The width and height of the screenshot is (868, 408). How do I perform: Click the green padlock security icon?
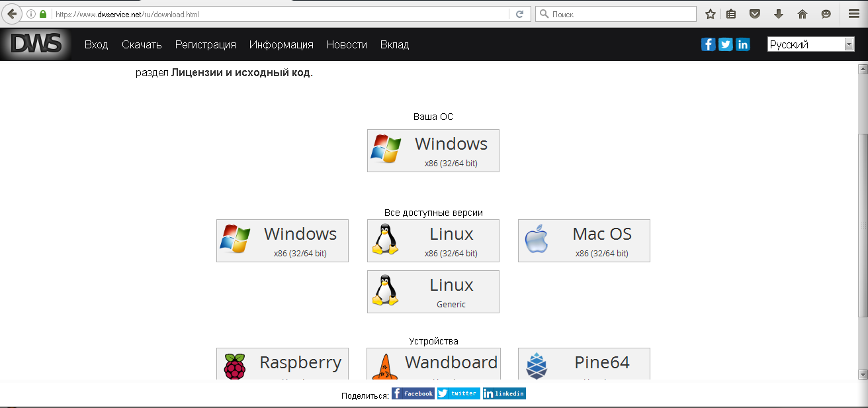tap(43, 14)
